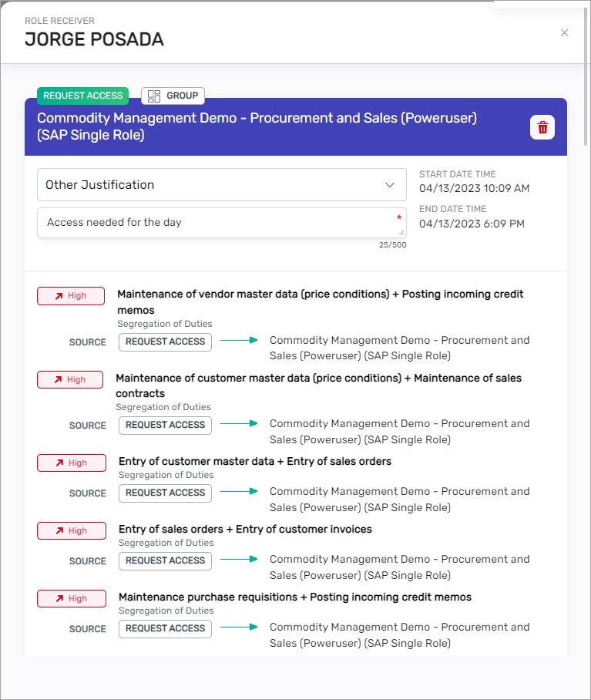Click REQUEST ACCESS source under vendor master data
This screenshot has height=700, width=591.
point(165,342)
